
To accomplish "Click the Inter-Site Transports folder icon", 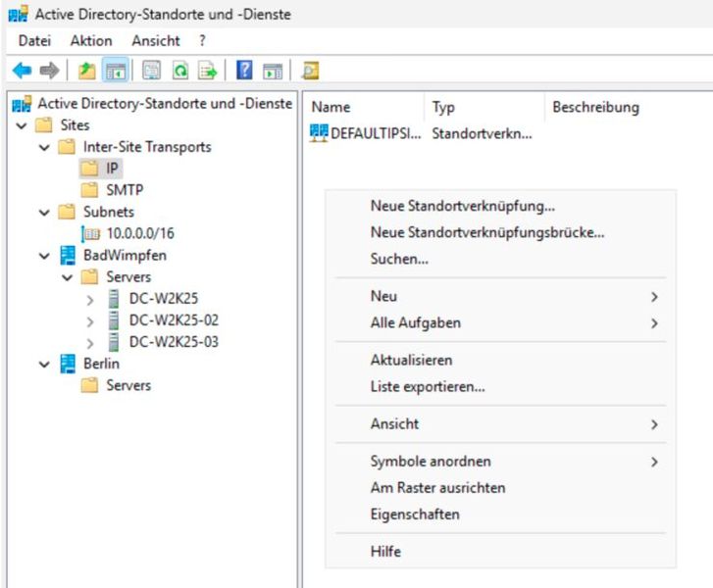I will tap(67, 147).
